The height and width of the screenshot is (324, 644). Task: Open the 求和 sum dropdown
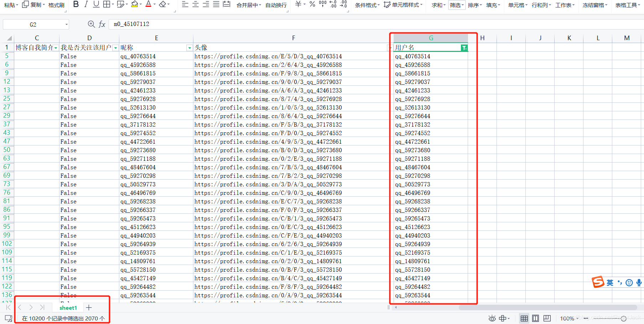pos(439,5)
